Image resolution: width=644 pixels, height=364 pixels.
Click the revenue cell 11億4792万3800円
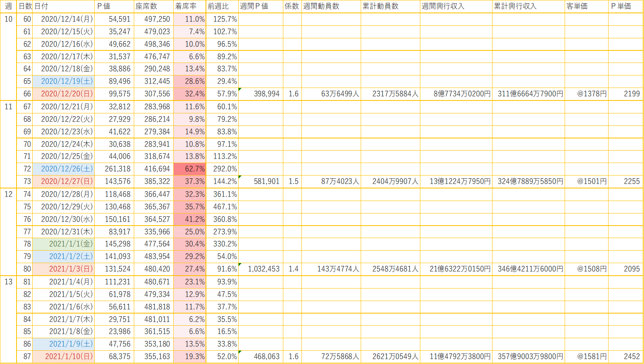point(456,357)
